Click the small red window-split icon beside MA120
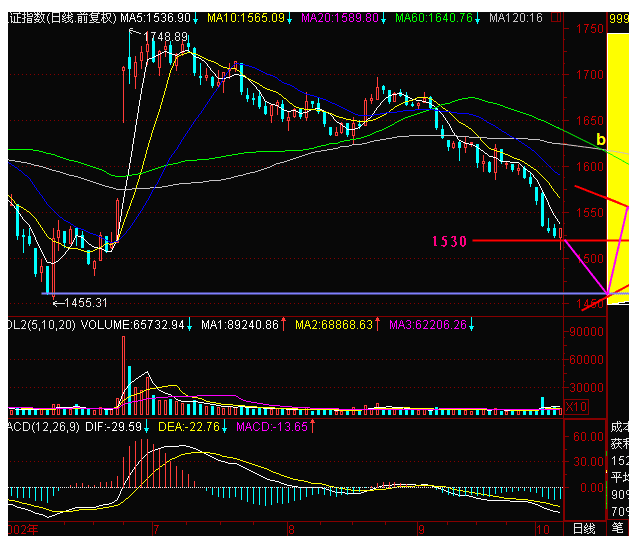The width and height of the screenshot is (642, 547). coord(556,18)
